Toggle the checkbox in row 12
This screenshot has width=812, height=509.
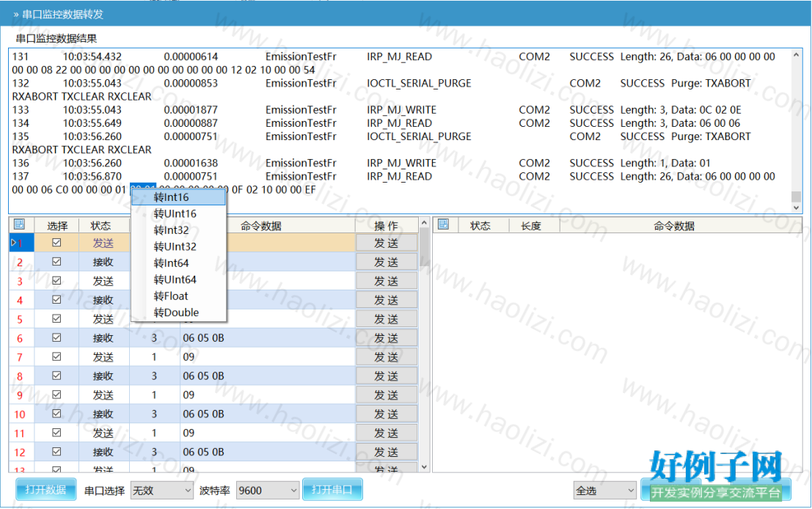coord(56,452)
